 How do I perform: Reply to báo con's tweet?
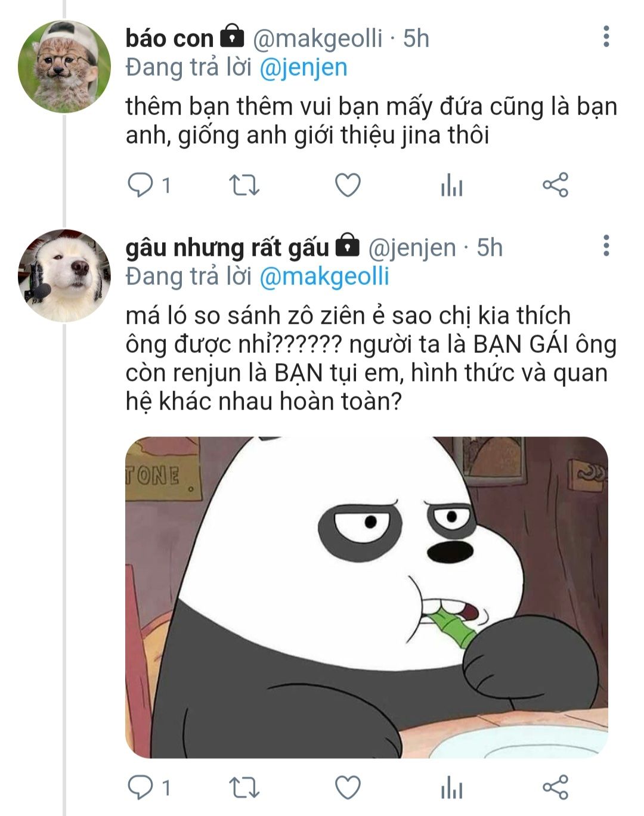(x=141, y=185)
